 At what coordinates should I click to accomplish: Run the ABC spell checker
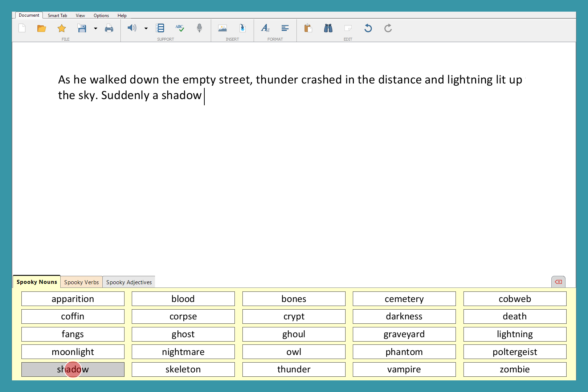tap(180, 28)
